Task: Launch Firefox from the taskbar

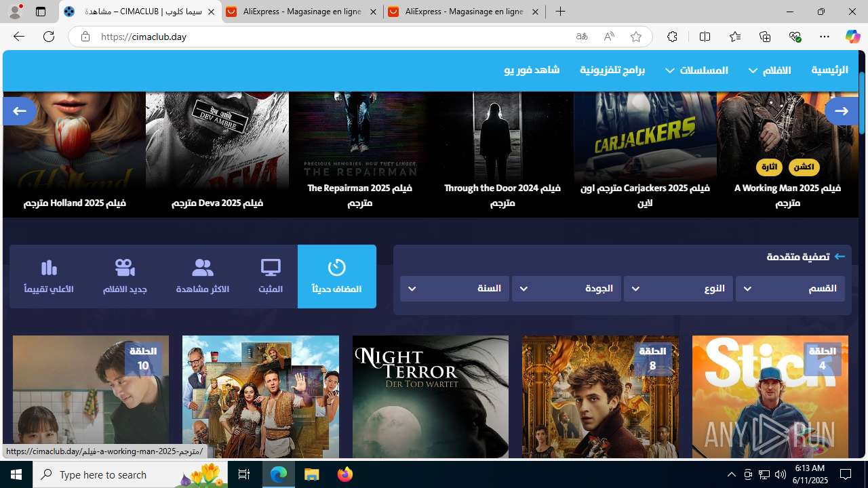Action: click(x=344, y=474)
